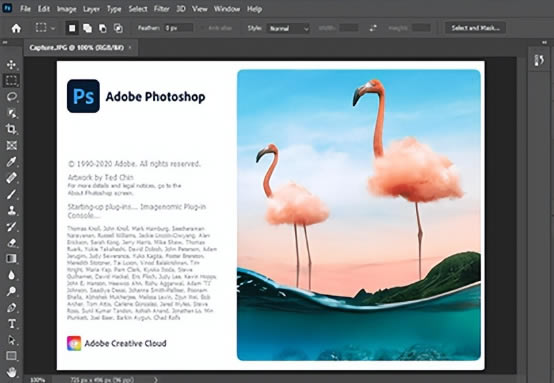Select the Pen tool
The width and height of the screenshot is (554, 383).
(x=11, y=308)
